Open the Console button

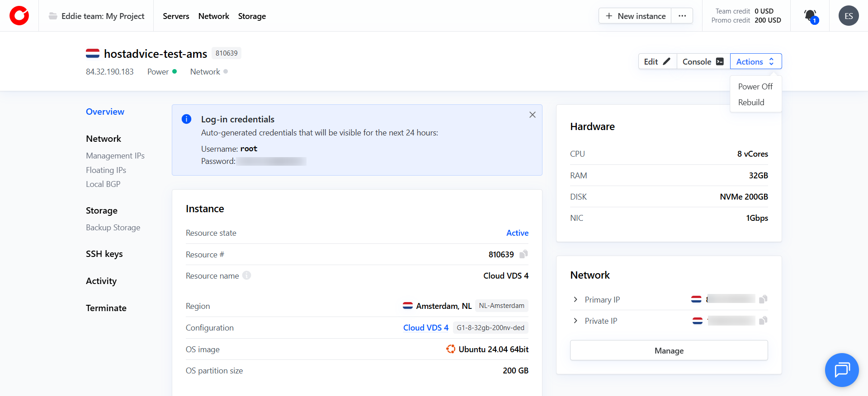pyautogui.click(x=703, y=61)
